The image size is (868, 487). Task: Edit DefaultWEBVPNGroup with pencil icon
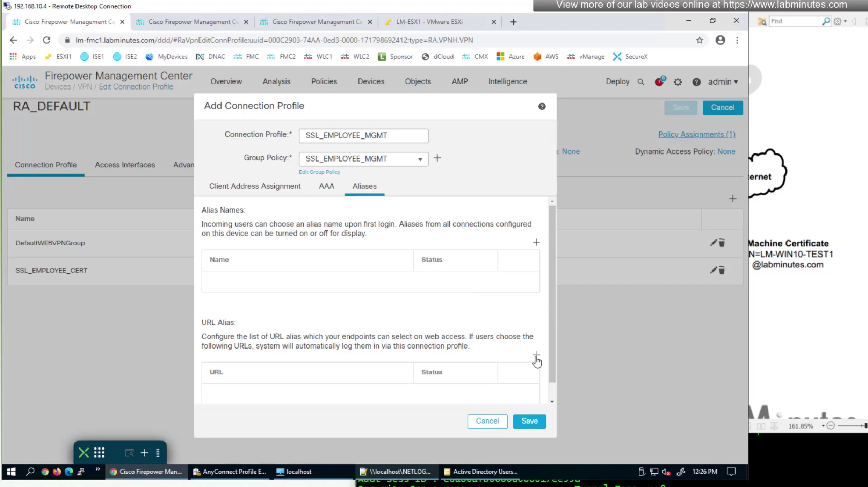click(x=713, y=243)
